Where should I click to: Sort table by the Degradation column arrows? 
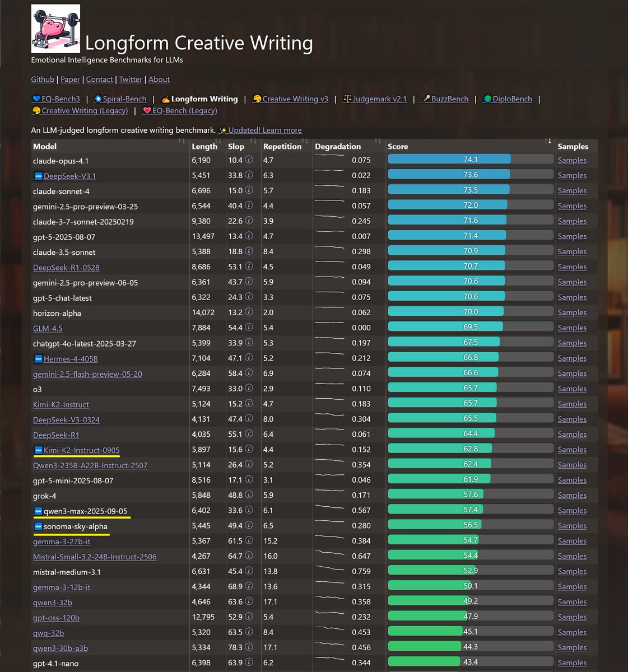(x=378, y=141)
